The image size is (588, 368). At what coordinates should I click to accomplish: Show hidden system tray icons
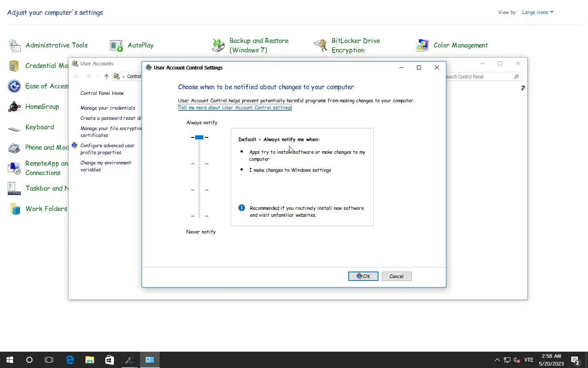497,360
